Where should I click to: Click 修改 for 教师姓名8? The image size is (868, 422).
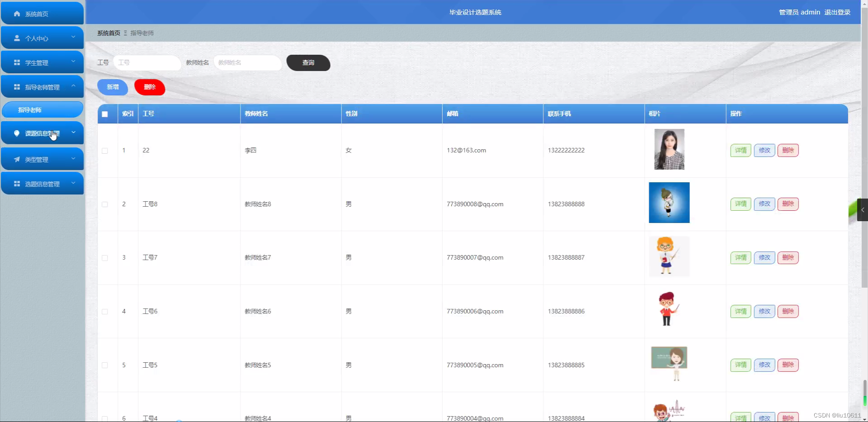pos(764,204)
